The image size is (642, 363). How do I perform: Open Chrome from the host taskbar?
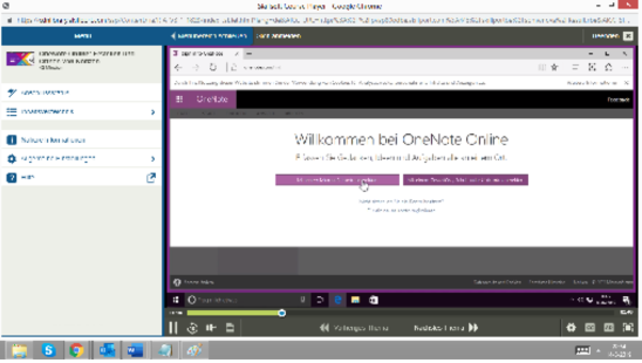(76, 351)
